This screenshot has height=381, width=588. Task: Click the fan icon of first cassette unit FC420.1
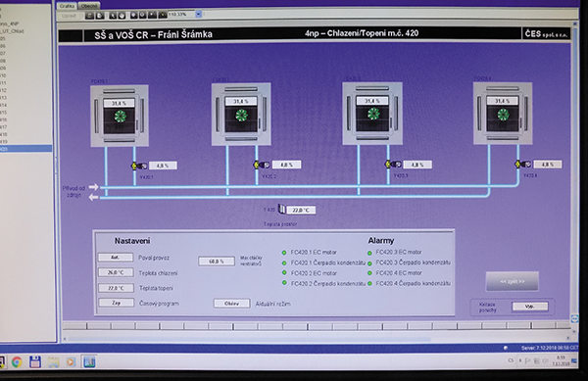coord(120,117)
